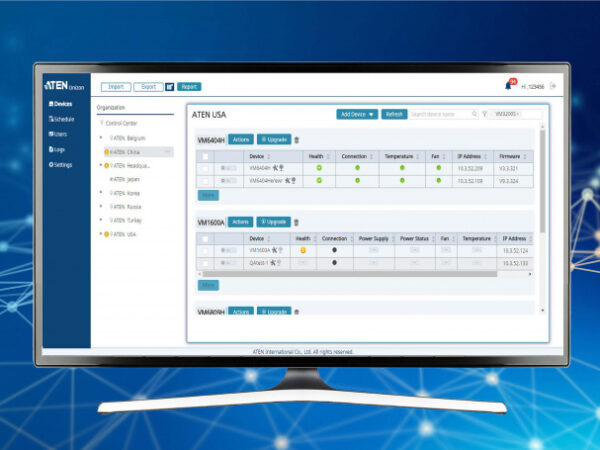
Task: Click the ATEN Unizon logo
Action: pyautogui.click(x=64, y=86)
